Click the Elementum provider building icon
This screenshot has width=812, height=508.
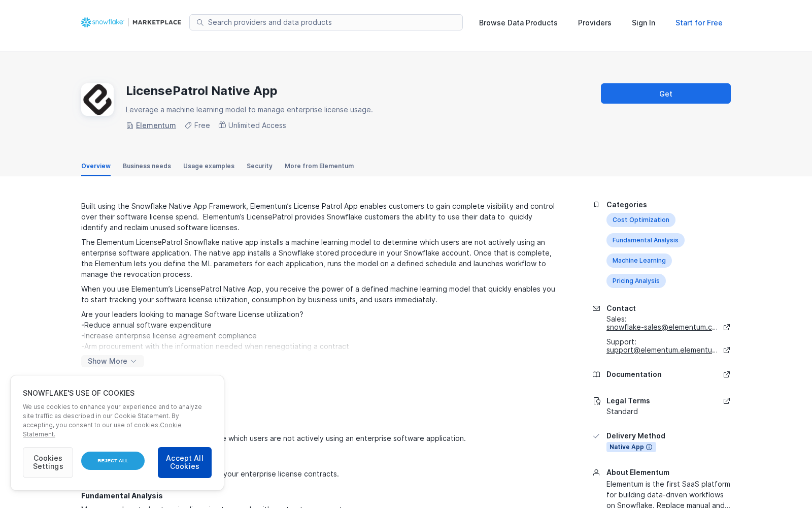[x=130, y=125]
